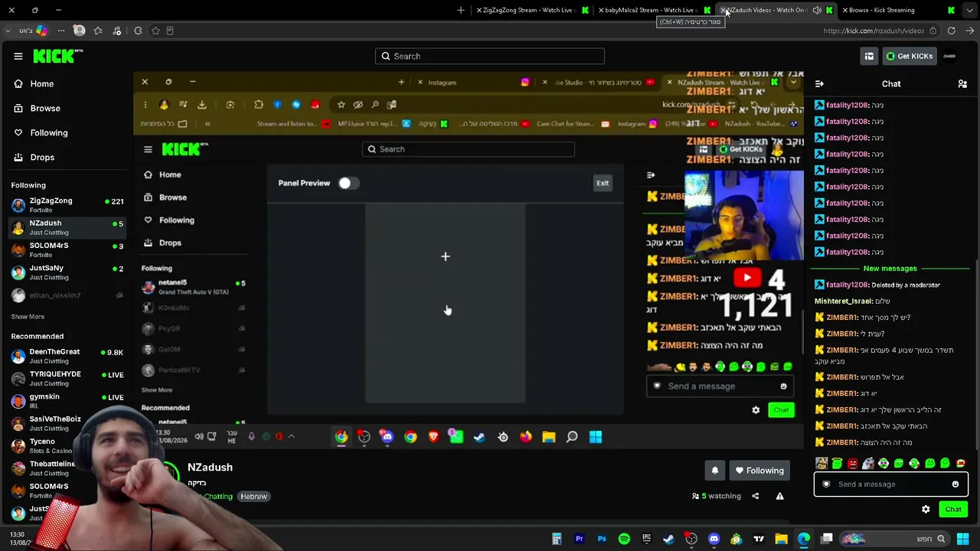
Task: Open Premiere Pro from the taskbar
Action: (580, 540)
